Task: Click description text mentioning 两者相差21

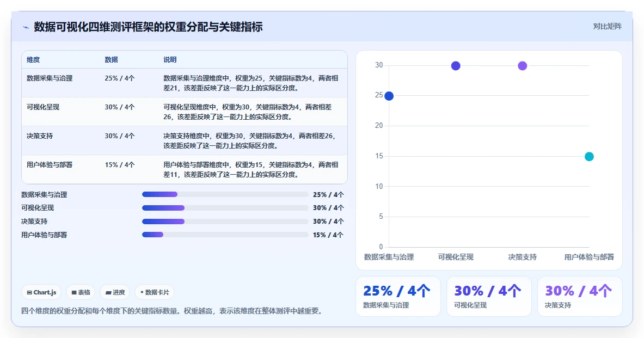Action: point(251,83)
